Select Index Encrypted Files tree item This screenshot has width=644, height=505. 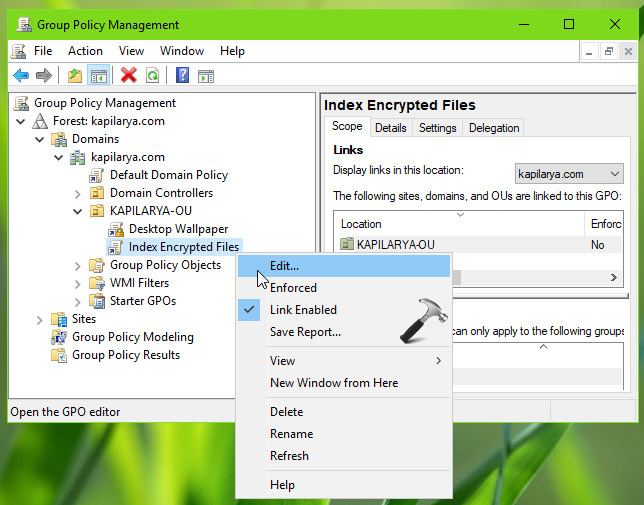point(184,247)
